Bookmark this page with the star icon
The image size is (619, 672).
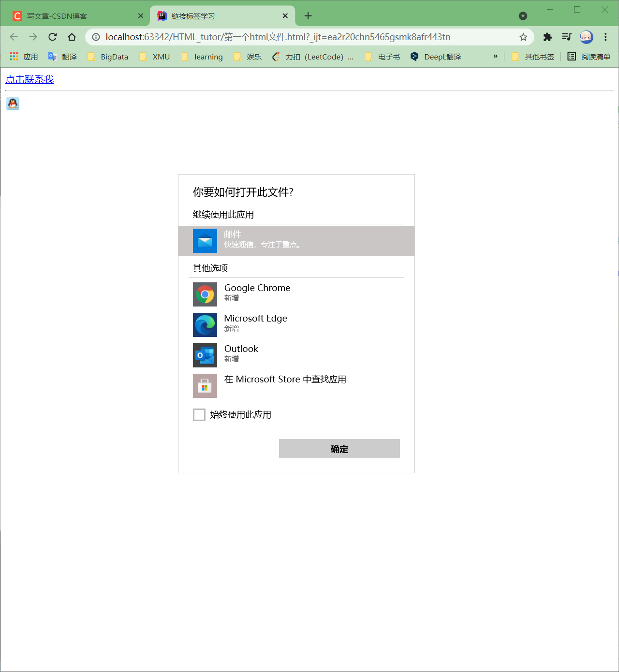pos(523,37)
